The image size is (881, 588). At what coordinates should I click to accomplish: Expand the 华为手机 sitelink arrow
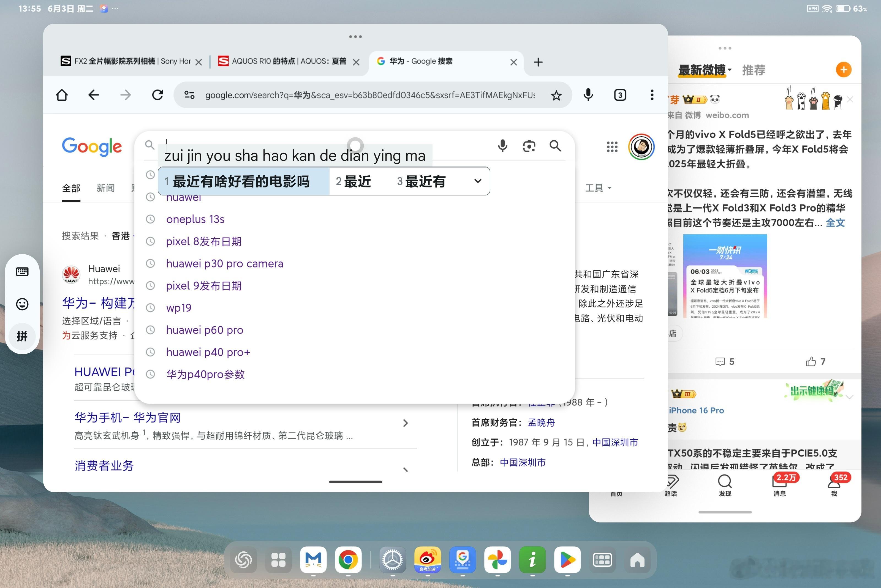tap(405, 423)
